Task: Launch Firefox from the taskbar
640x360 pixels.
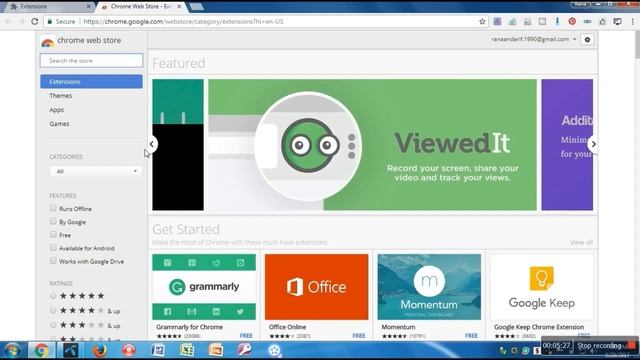Action: [99, 350]
